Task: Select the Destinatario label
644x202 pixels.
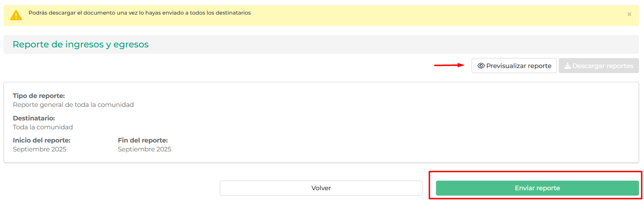Action: (x=34, y=118)
